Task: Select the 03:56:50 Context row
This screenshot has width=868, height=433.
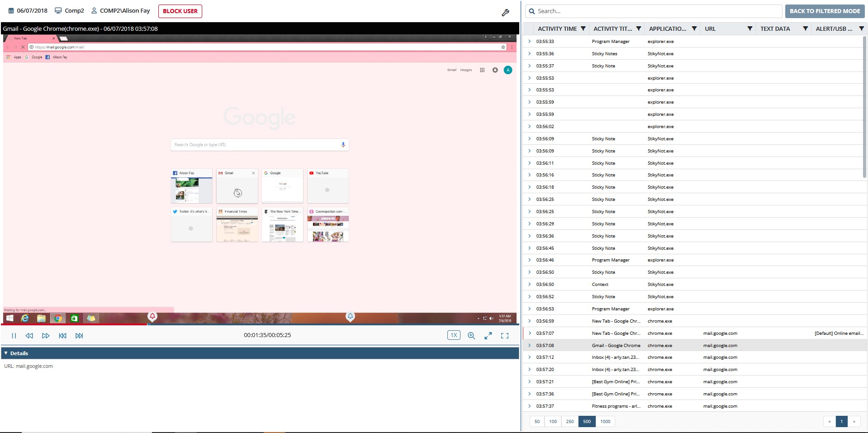Action: tap(695, 284)
